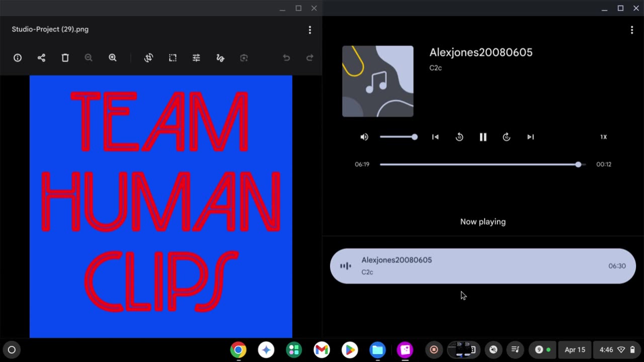Undo the last image edit

point(286,58)
